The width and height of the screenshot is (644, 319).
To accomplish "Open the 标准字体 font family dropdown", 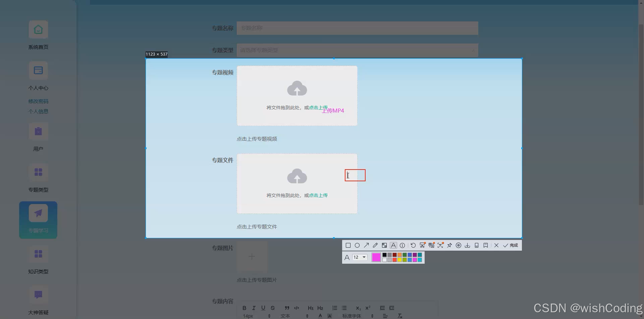I will pos(352,316).
